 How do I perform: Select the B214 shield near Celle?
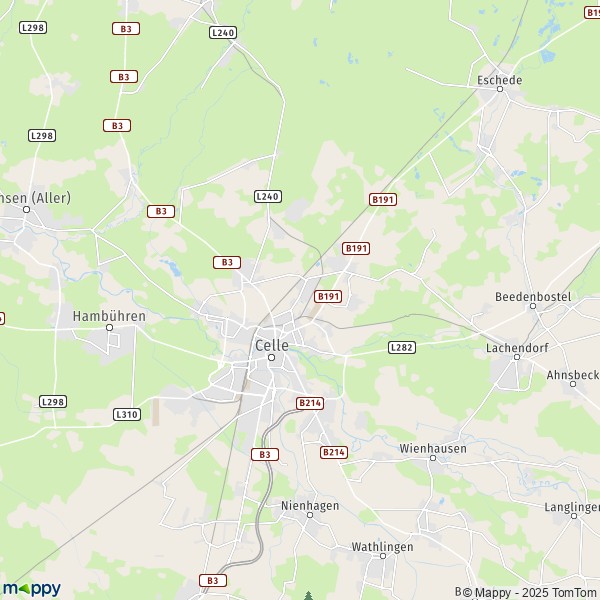pyautogui.click(x=310, y=403)
